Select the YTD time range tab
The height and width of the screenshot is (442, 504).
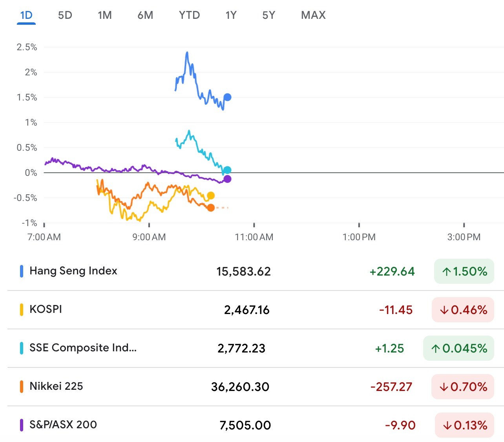[x=189, y=15]
